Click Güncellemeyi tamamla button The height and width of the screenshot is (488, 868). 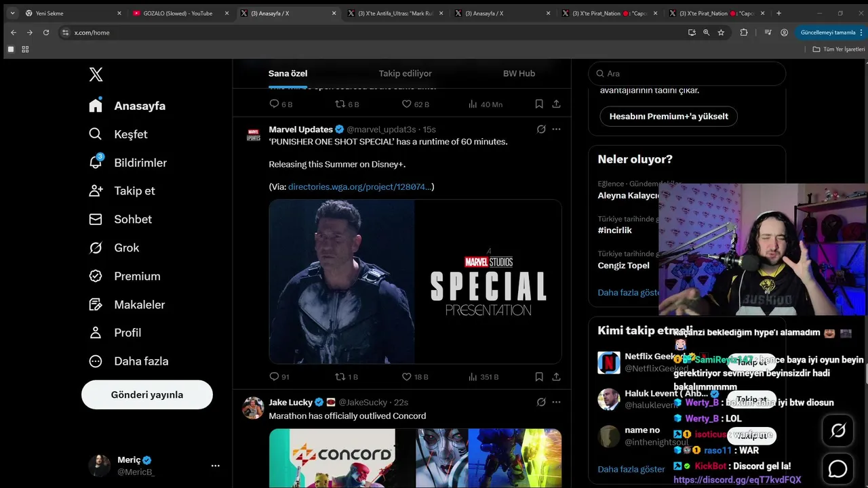tap(829, 33)
